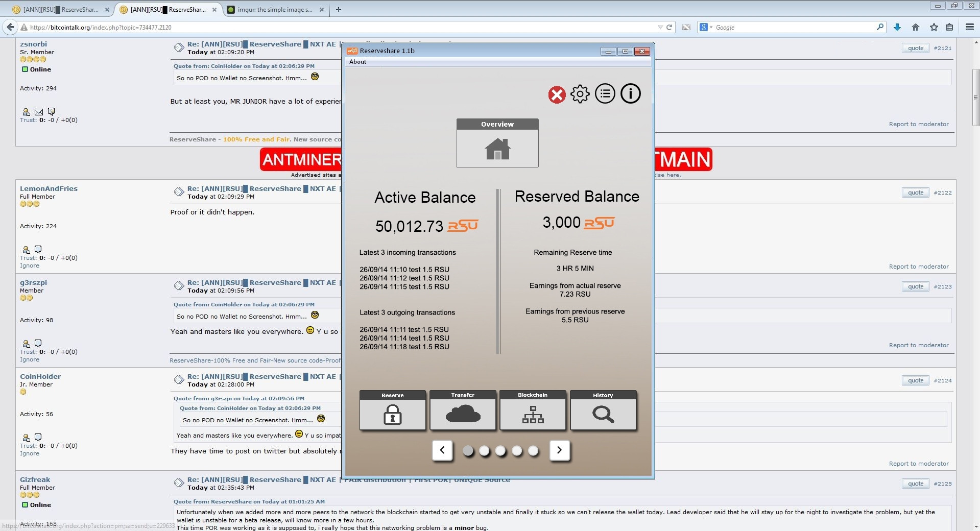980x531 pixels.
Task: Select the fifth pagination dot
Action: click(x=533, y=451)
